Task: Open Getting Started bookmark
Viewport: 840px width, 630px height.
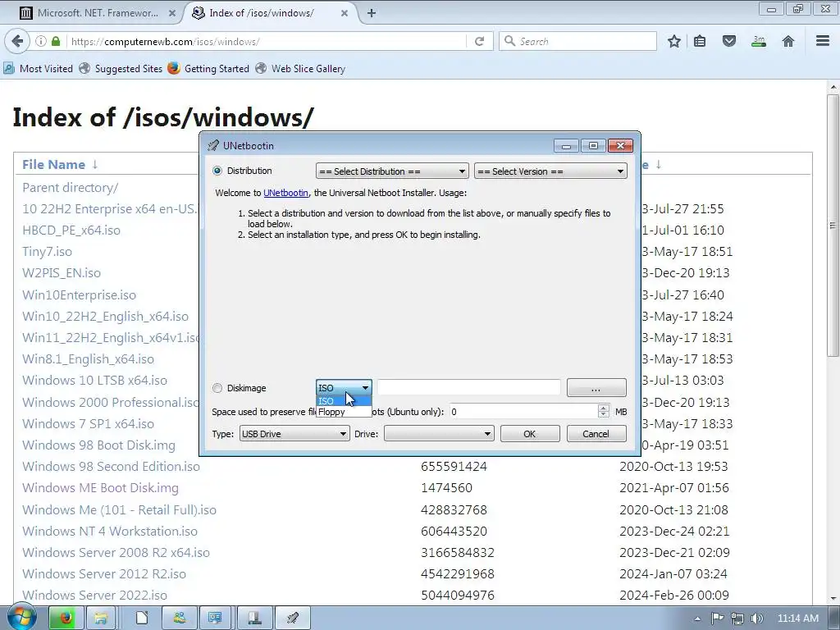Action: (208, 69)
